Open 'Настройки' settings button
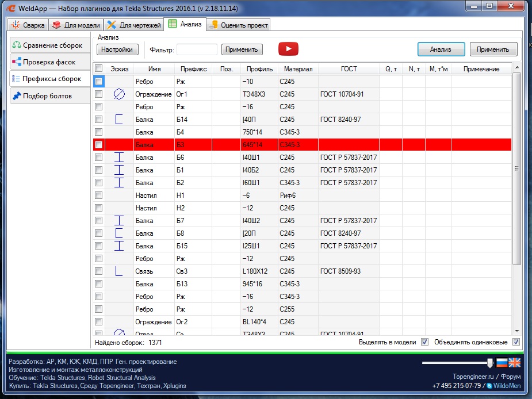532x399 pixels. click(x=117, y=49)
